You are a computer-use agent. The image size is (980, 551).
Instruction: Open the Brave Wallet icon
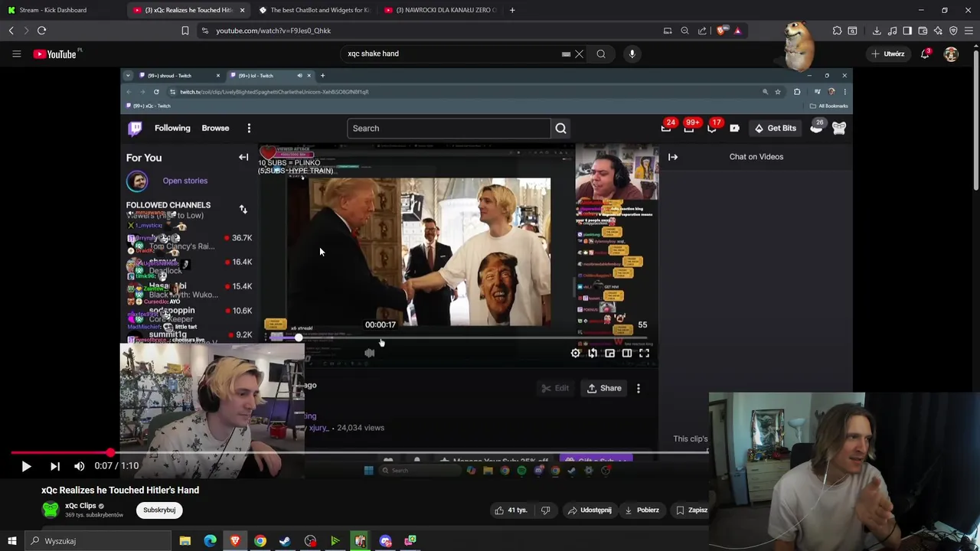pos(923,31)
